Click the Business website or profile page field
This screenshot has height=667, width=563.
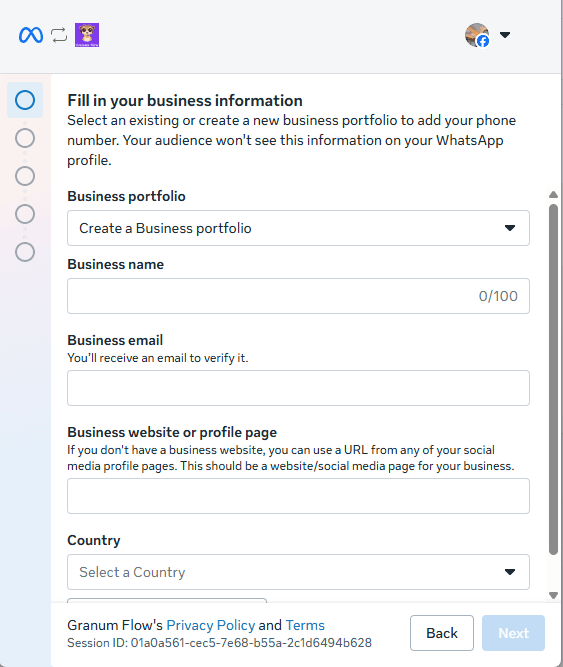tap(298, 496)
